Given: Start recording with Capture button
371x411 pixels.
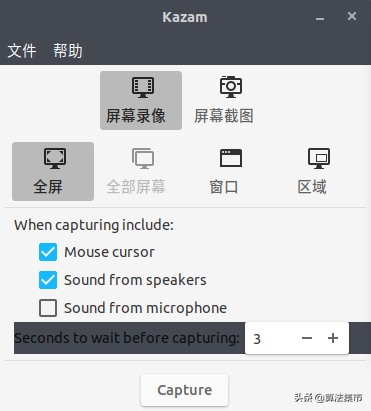Looking at the screenshot, I should click(184, 390).
